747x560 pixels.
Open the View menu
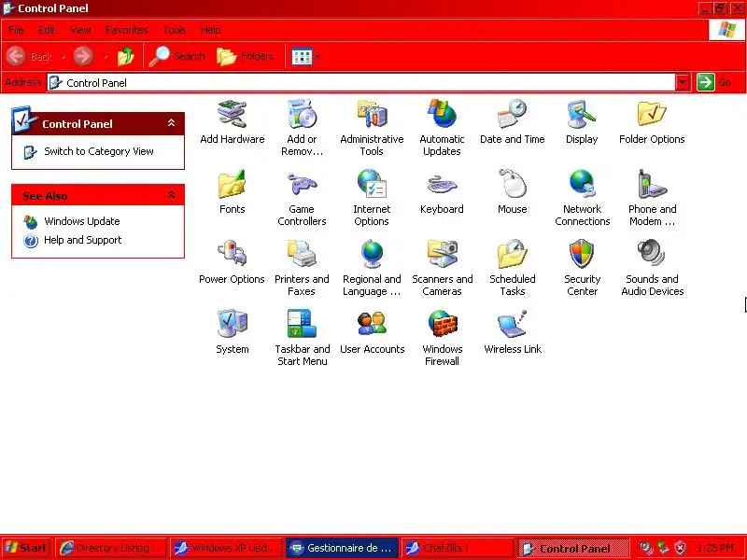click(x=80, y=30)
